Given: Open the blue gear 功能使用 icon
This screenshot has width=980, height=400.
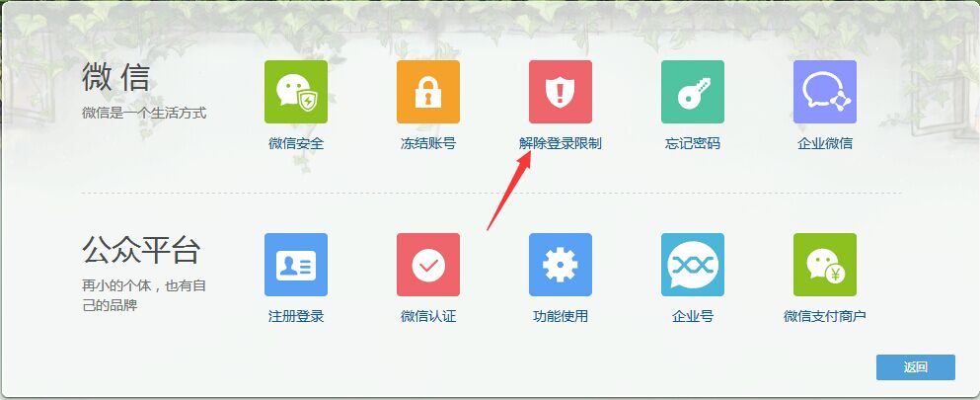Looking at the screenshot, I should point(561,265).
